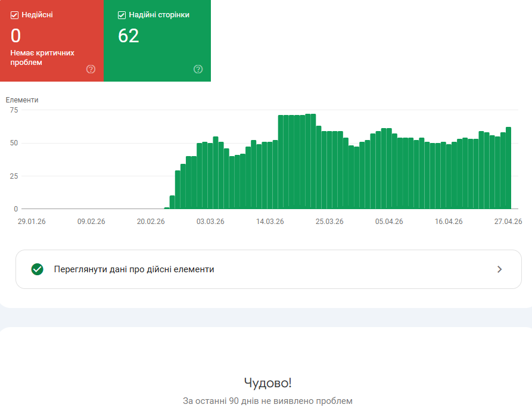Click the date label 16.04.26 on the axis
Viewport: 532px width, 420px height.
tap(449, 222)
